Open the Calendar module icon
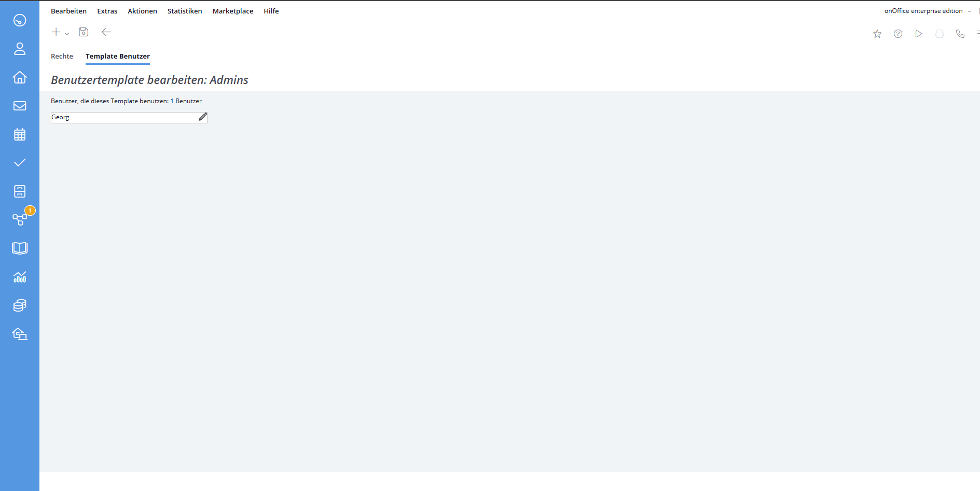The height and width of the screenshot is (491, 980). click(x=20, y=135)
